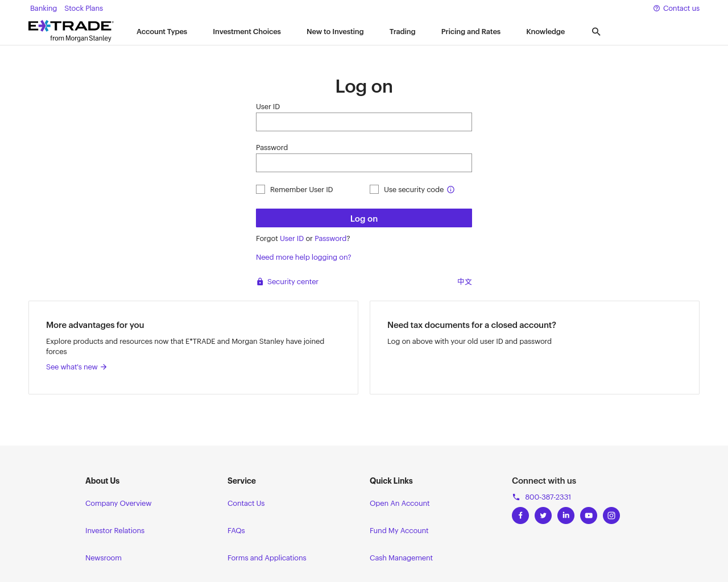Tick the Remember User ID checkbox
The height and width of the screenshot is (582, 728).
[260, 189]
